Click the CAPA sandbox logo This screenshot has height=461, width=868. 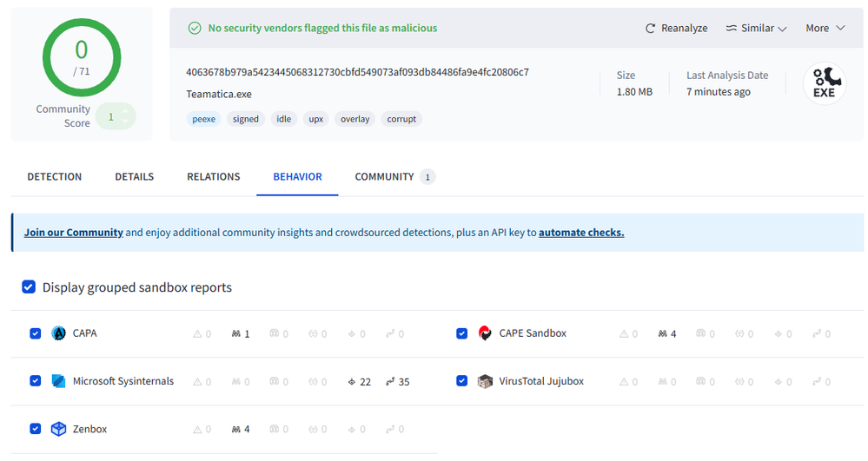tap(58, 333)
